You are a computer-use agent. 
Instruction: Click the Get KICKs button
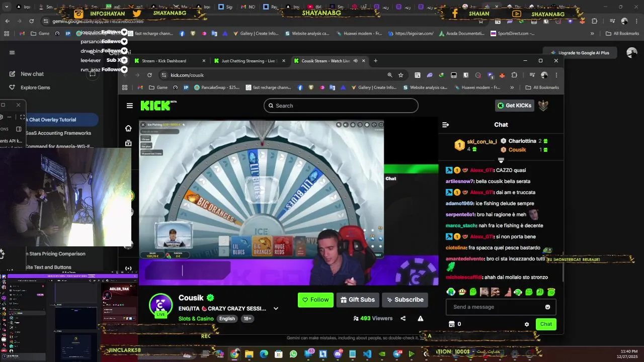click(x=514, y=106)
